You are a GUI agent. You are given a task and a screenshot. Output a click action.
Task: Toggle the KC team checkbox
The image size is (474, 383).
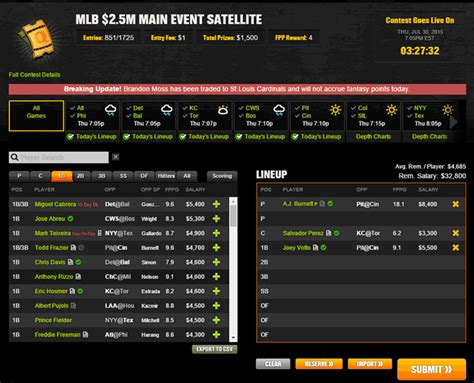[x=185, y=108]
